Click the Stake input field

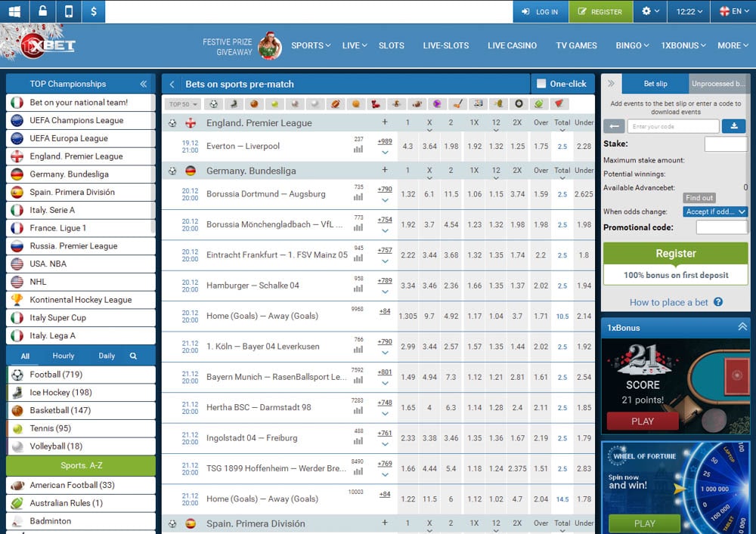pos(725,144)
